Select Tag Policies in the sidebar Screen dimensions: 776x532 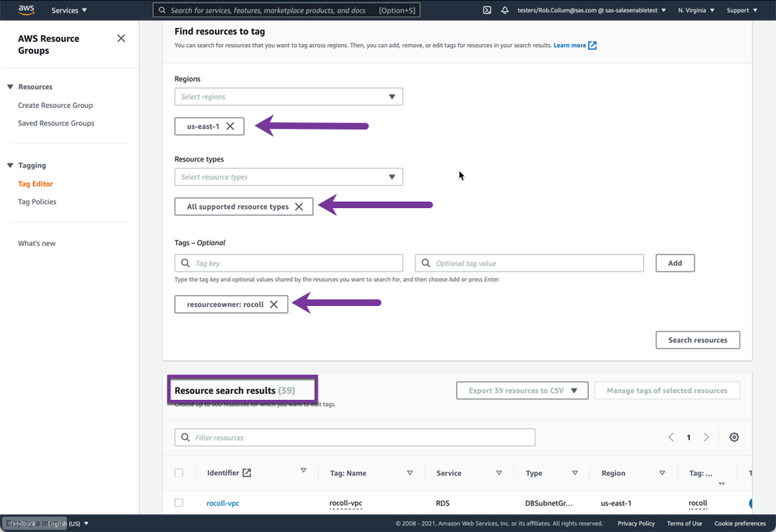tap(37, 202)
